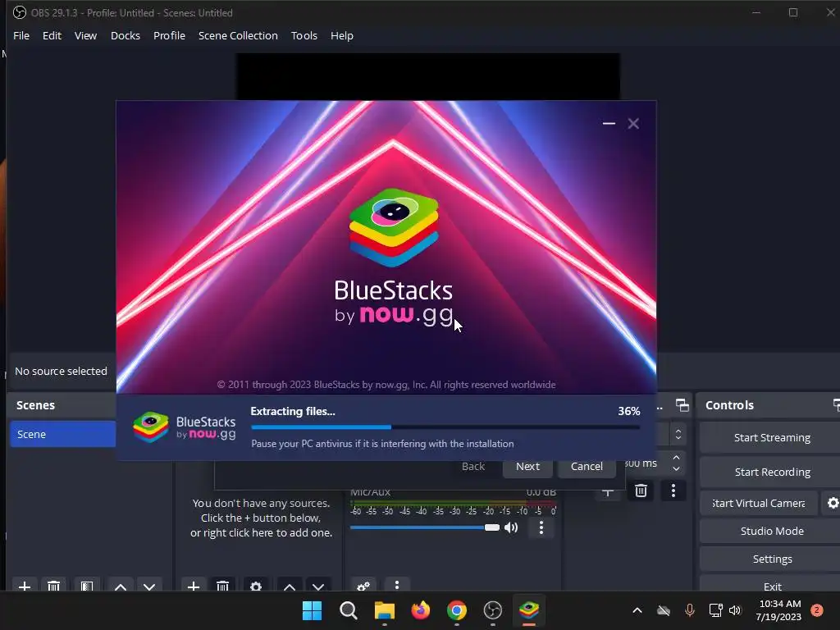The width and height of the screenshot is (840, 630).
Task: Open the Scene Collection menu
Action: [x=238, y=35]
